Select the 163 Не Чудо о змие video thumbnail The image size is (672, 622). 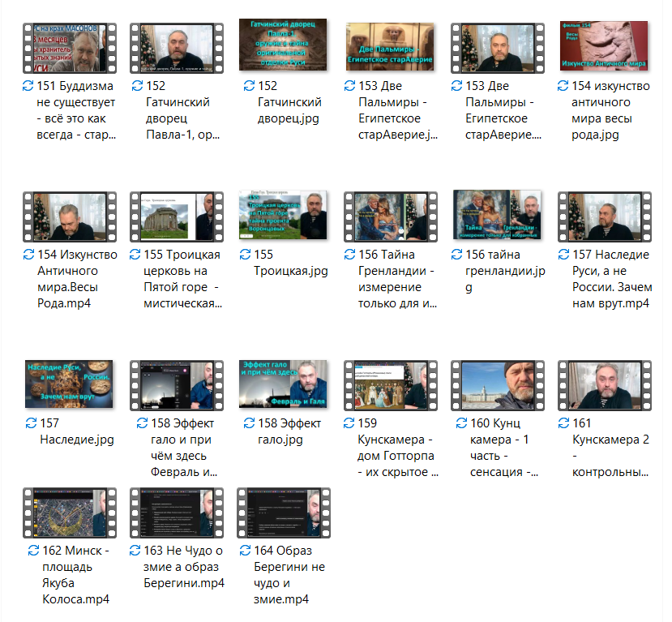point(177,513)
